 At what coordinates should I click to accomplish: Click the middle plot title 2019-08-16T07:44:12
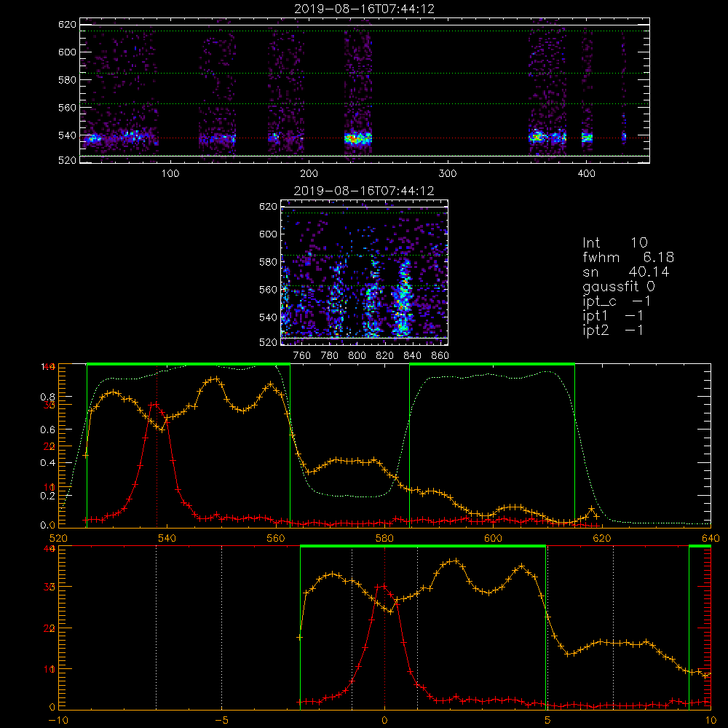coord(364,191)
